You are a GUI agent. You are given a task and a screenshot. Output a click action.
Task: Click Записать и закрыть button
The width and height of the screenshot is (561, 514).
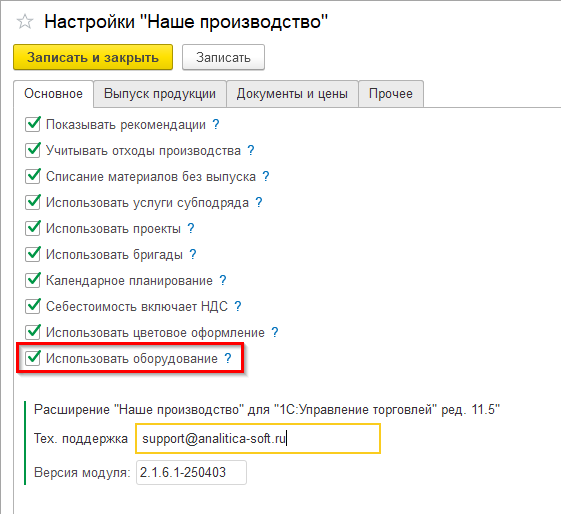pos(93,57)
